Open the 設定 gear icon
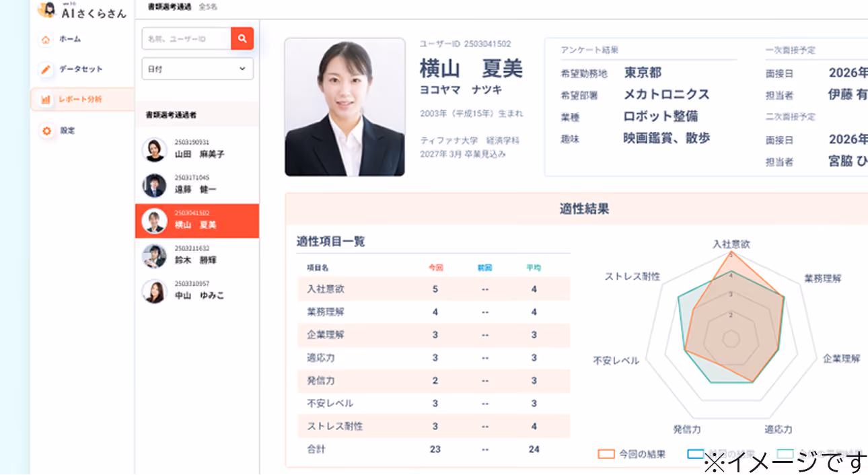868x475 pixels. click(46, 131)
